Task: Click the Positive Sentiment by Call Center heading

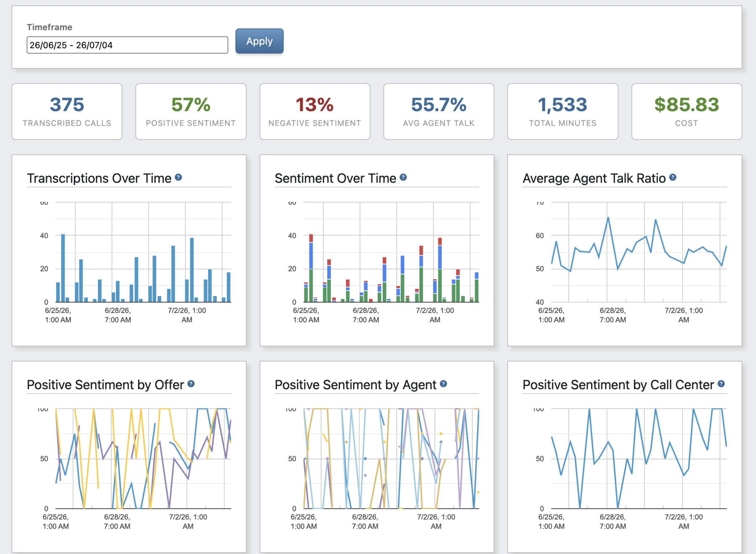Action: pos(618,384)
